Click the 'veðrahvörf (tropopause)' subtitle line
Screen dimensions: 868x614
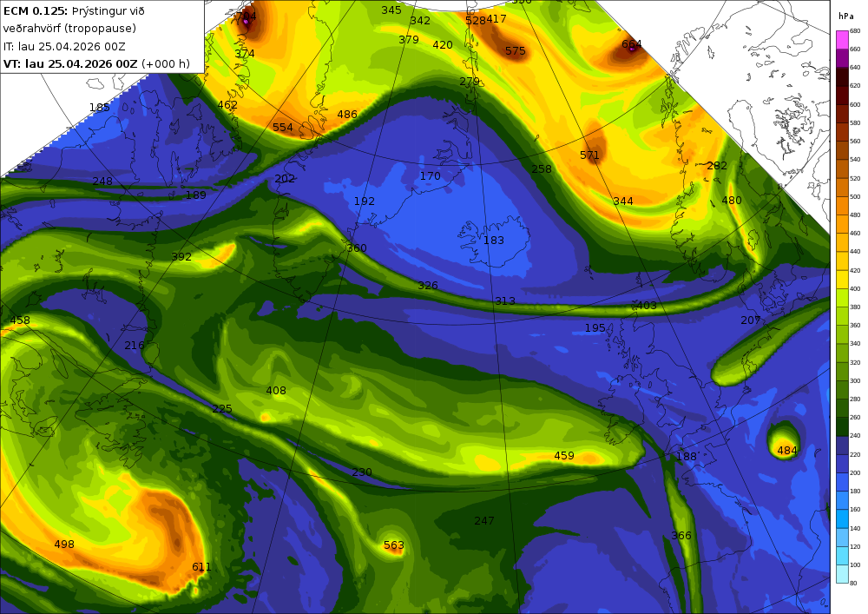69,29
